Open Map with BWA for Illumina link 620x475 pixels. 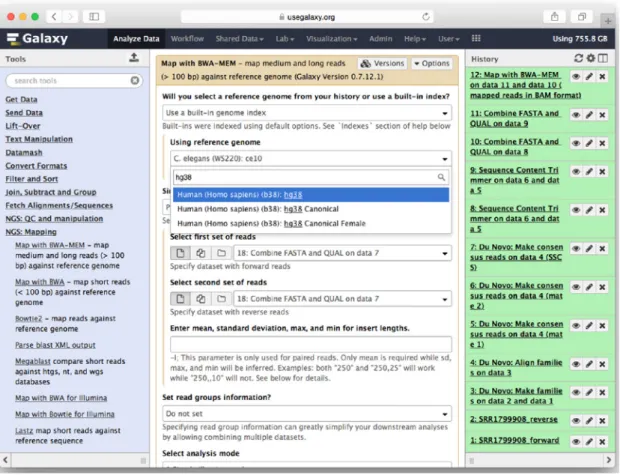click(61, 398)
